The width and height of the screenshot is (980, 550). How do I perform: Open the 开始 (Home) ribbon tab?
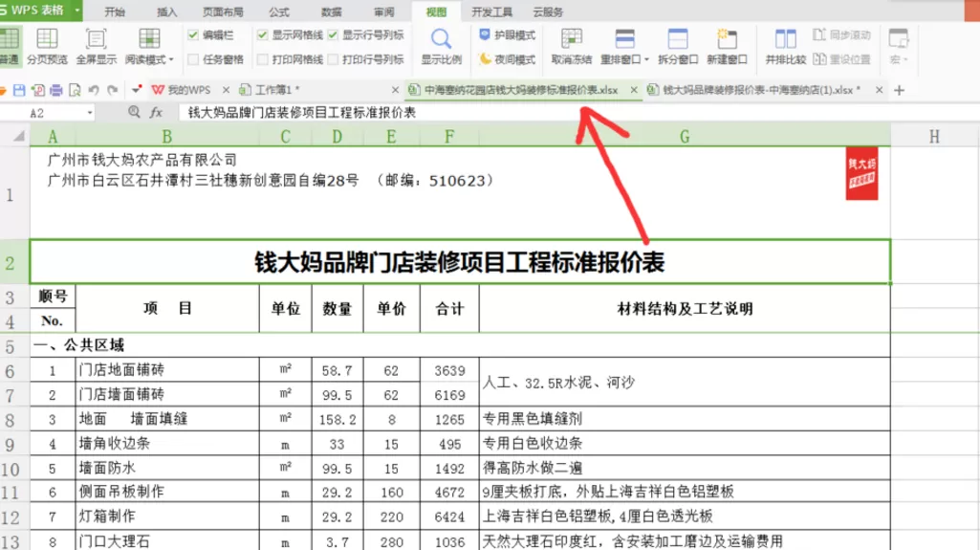115,11
